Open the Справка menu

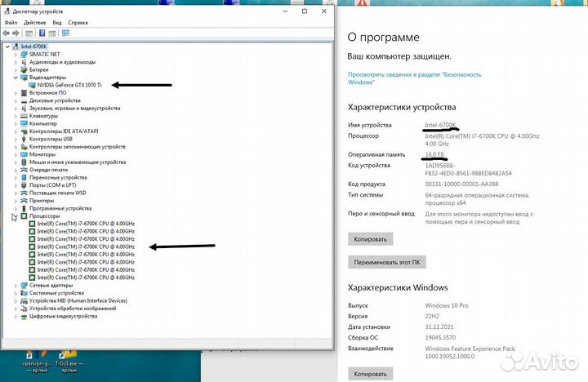78,23
